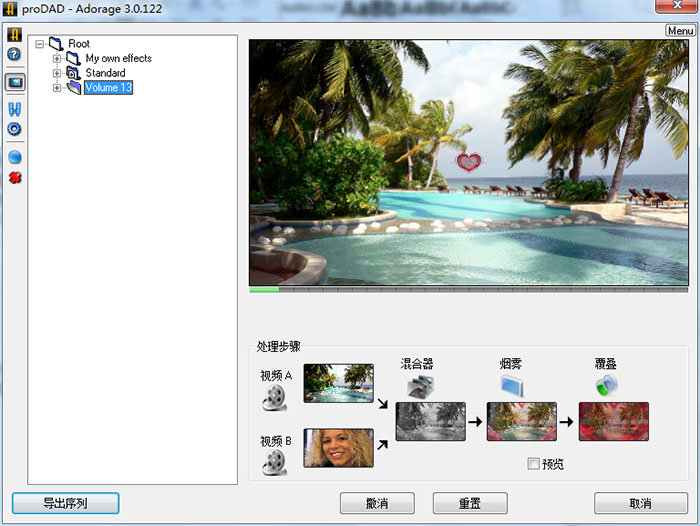Click the red X delete icon
The width and height of the screenshot is (700, 526).
click(x=15, y=178)
